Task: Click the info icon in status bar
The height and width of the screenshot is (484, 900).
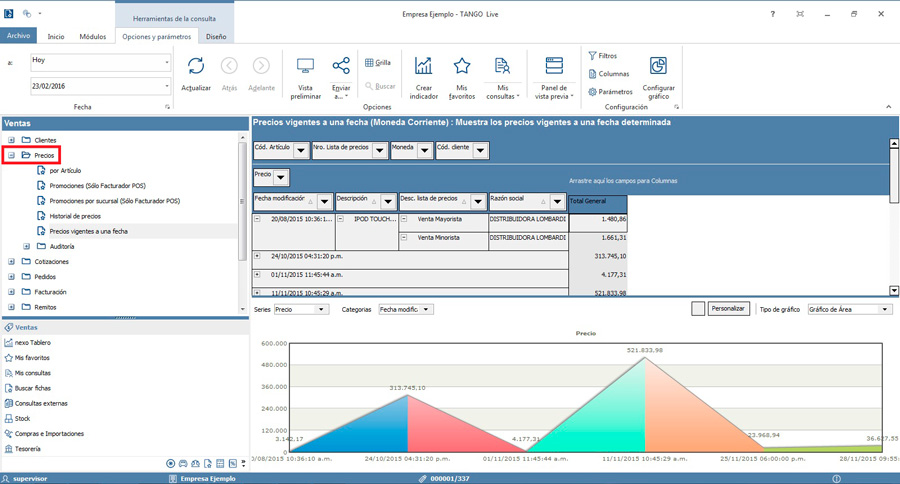Action: [836, 478]
